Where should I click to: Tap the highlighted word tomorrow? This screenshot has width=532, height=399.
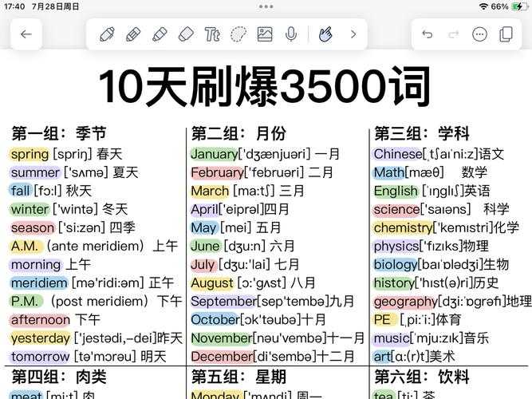pos(40,357)
